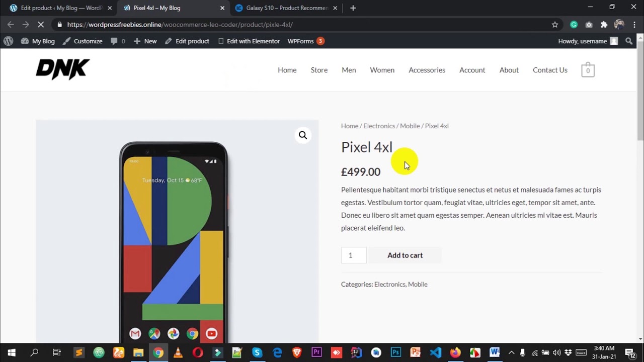Open volume control in system tray
Image resolution: width=644 pixels, height=362 pixels.
pos(556,352)
